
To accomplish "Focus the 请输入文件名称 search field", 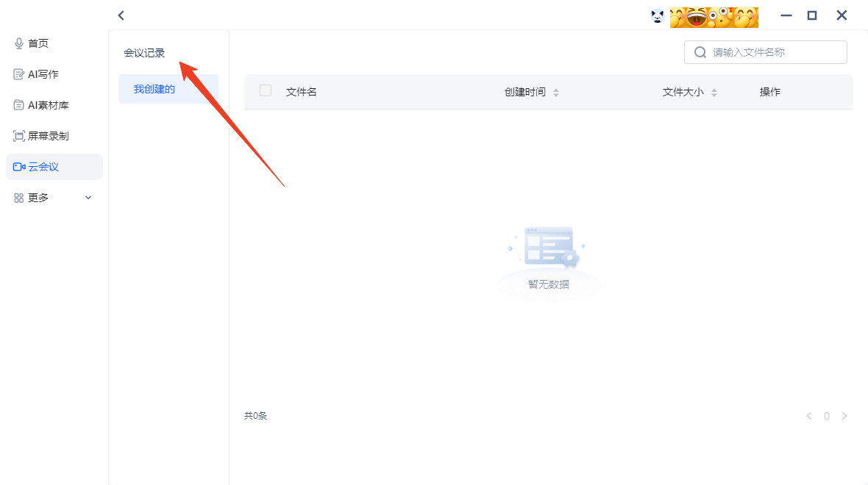I will click(x=766, y=52).
